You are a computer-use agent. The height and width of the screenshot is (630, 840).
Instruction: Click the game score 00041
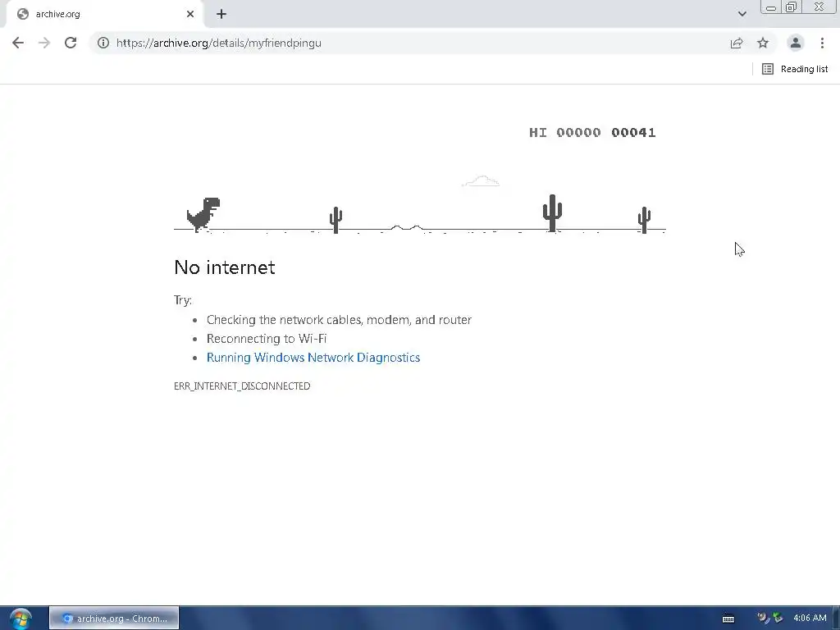tap(634, 132)
